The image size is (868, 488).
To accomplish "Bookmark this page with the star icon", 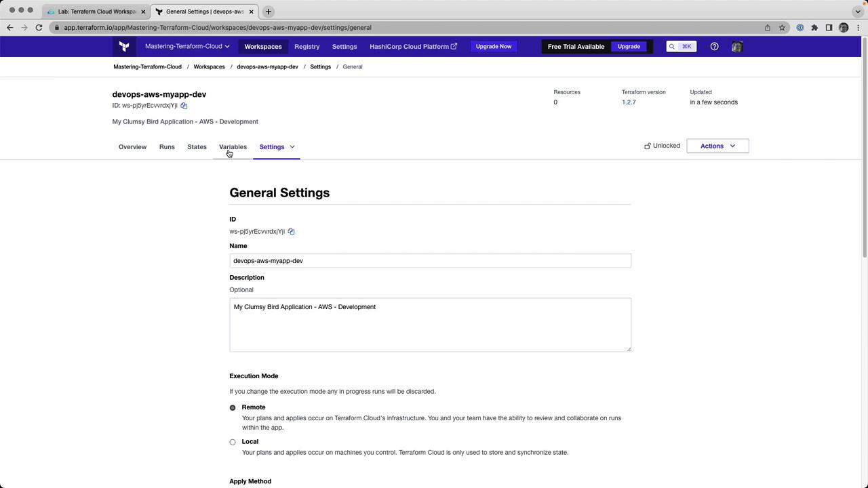I will pyautogui.click(x=782, y=28).
